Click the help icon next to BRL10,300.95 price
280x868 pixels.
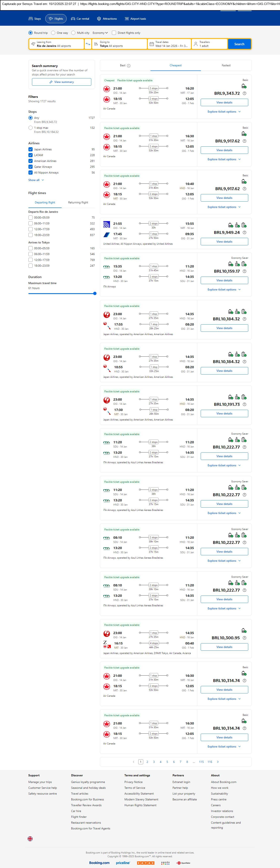(245, 638)
